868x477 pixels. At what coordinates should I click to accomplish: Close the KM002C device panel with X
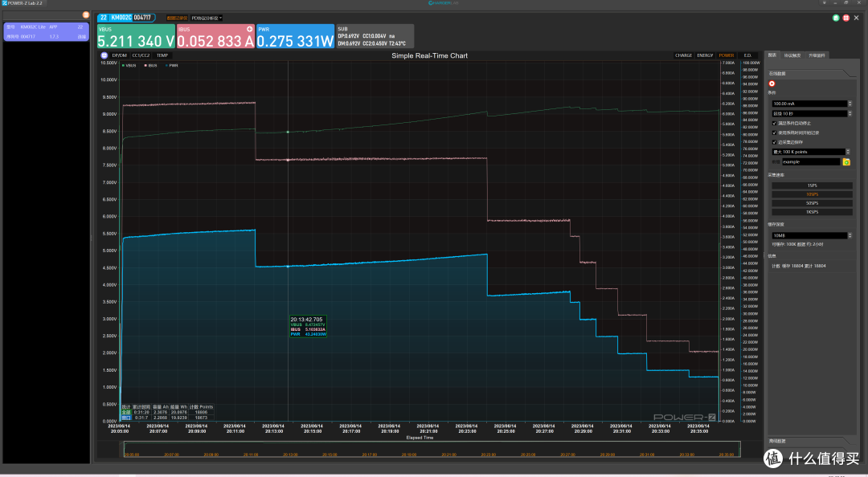(x=857, y=18)
